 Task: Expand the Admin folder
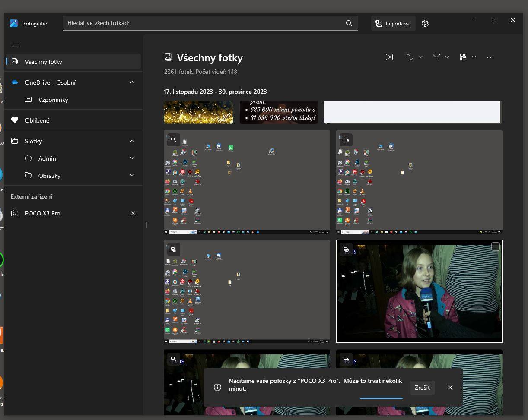(132, 158)
